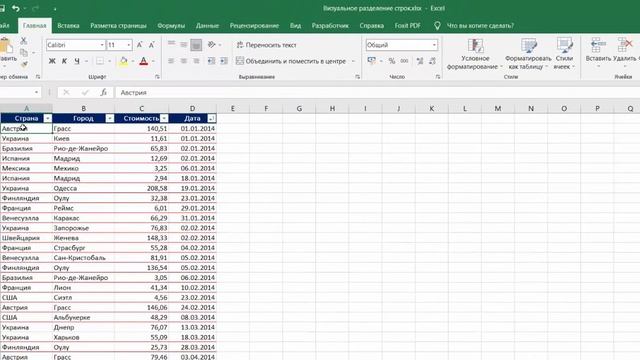Click the Вставить cells button
The height and width of the screenshot is (360, 640).
598,53
